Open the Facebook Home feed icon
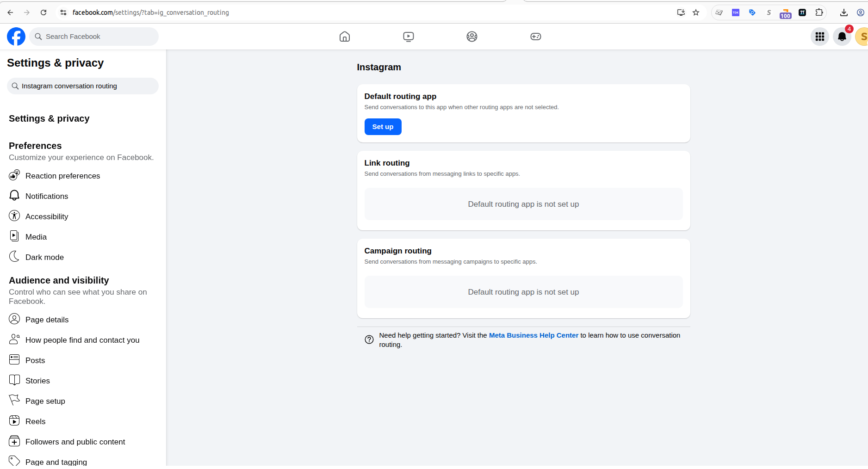The width and height of the screenshot is (868, 469). tap(345, 37)
